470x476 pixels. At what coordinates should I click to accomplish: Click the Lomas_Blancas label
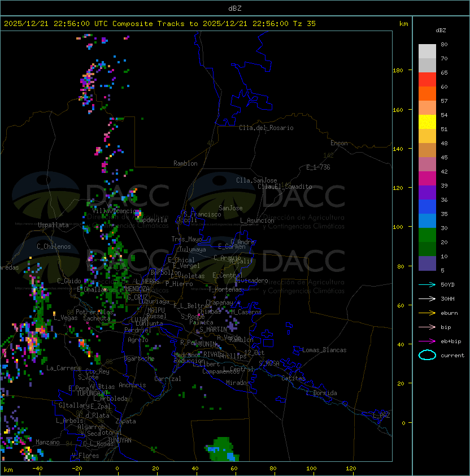pyautogui.click(x=324, y=350)
